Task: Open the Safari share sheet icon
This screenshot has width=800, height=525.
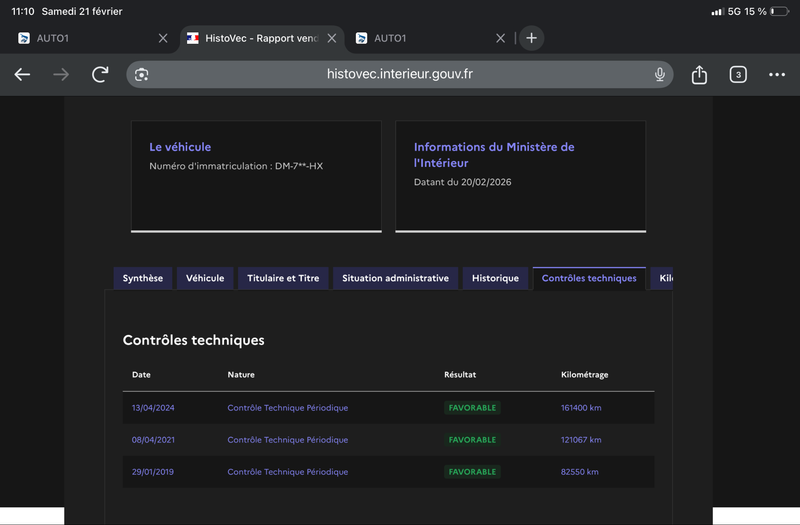Action: click(699, 75)
